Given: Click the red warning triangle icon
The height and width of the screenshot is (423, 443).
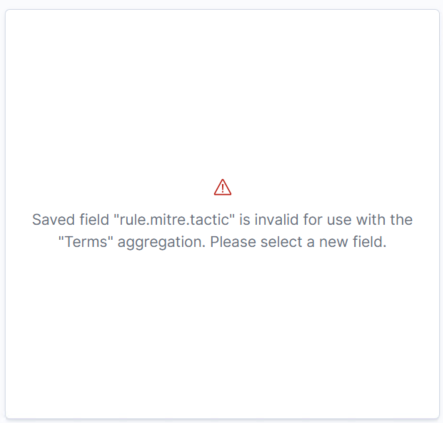Looking at the screenshot, I should point(222,187).
